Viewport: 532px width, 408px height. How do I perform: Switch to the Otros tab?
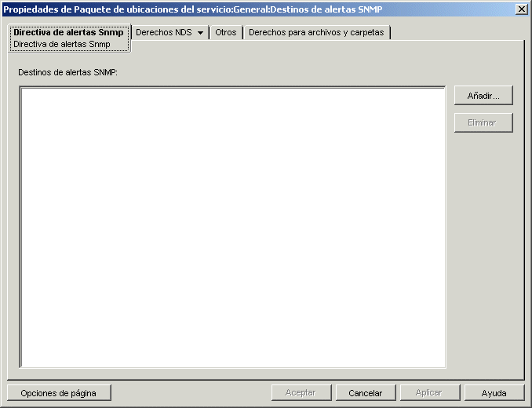226,32
